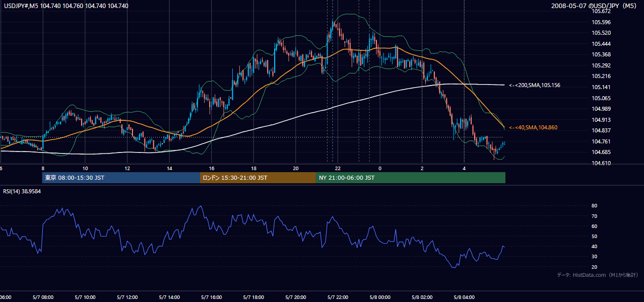This screenshot has width=644, height=302.
Task: Click hour label 14 under the price chart
Action: pos(169,168)
